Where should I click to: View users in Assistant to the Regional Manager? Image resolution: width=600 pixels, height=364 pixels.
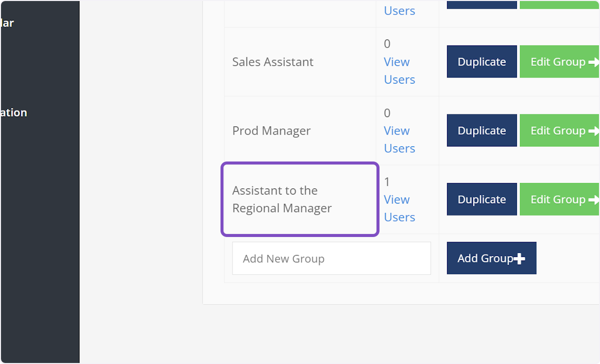pos(399,208)
